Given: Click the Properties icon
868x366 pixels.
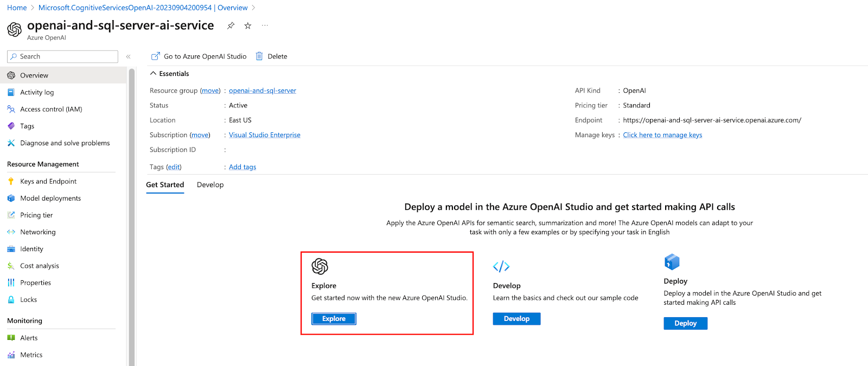Looking at the screenshot, I should [11, 282].
